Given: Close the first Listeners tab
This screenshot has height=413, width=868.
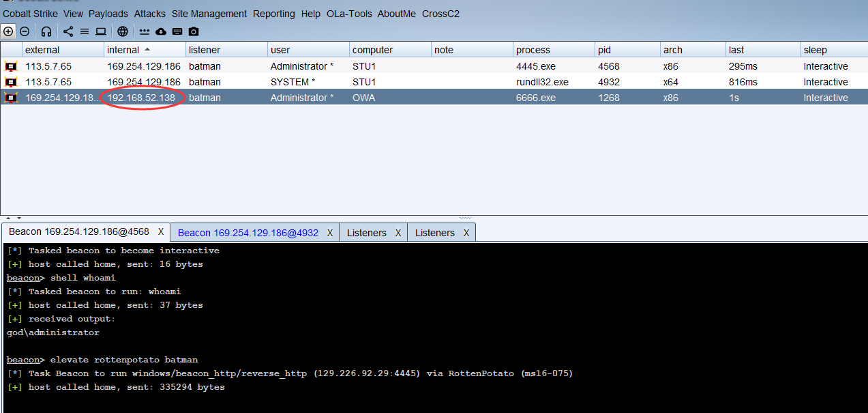Looking at the screenshot, I should pos(398,233).
